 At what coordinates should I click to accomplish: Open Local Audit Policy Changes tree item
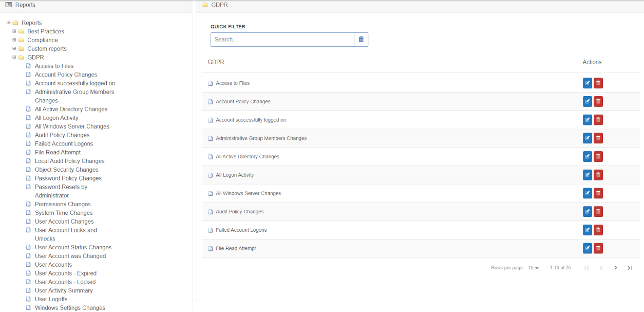point(69,161)
